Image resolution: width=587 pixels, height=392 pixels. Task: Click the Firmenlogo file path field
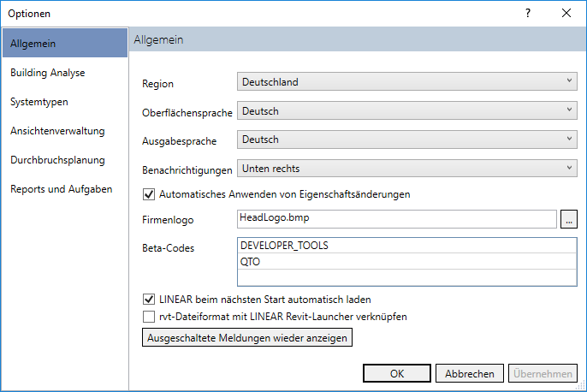[397, 219]
